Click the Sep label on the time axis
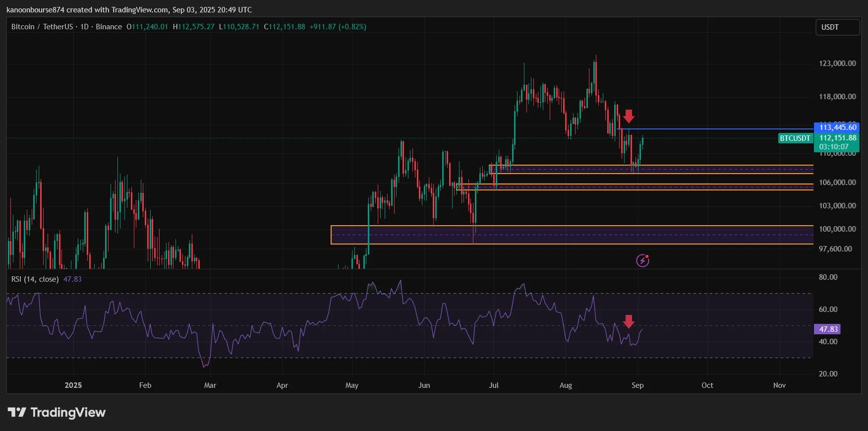Viewport: 868px width, 431px height. pyautogui.click(x=637, y=385)
